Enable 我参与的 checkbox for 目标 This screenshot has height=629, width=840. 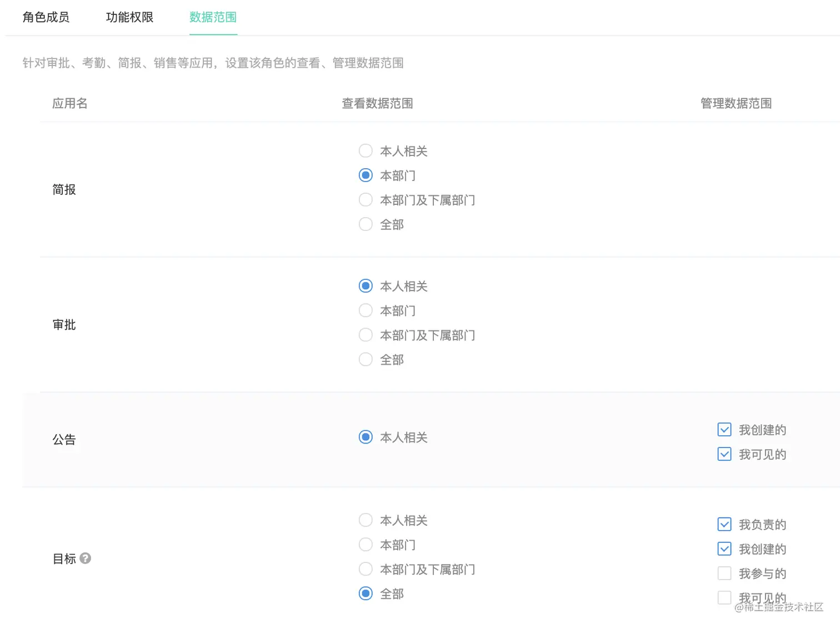[724, 573]
